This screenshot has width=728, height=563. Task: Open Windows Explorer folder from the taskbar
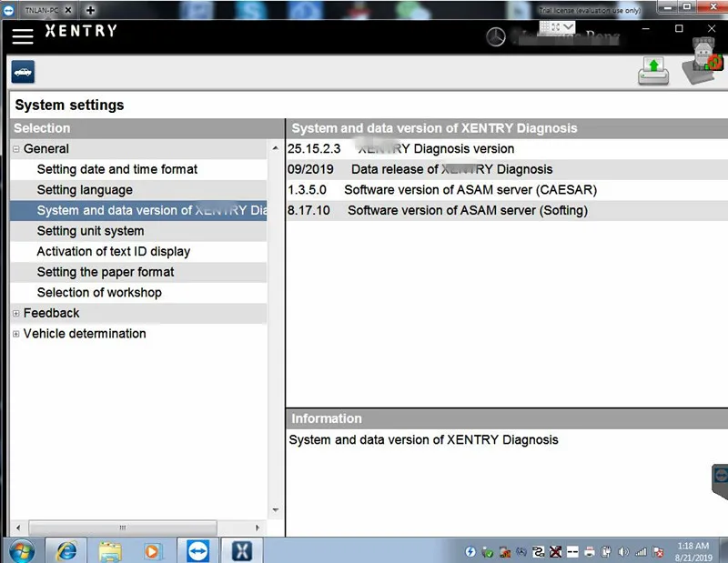(x=109, y=551)
